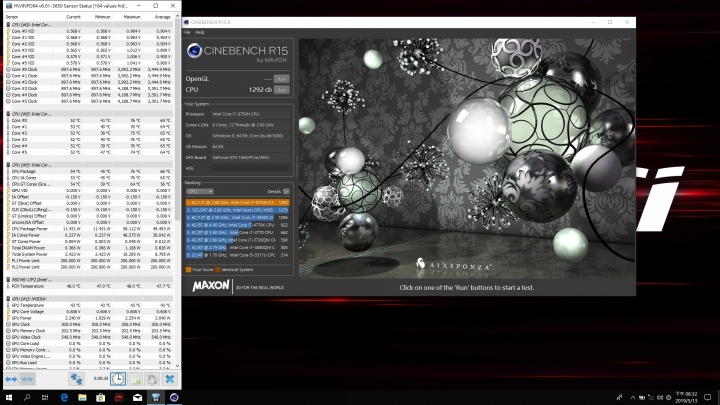Start HWiNFO sensor logging document icon
Image resolution: width=720 pixels, height=405 pixels.
[x=135, y=379]
